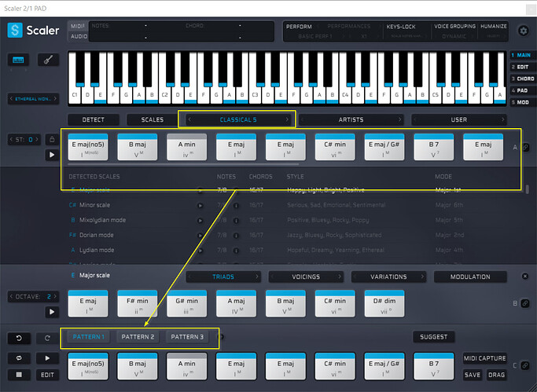Click the SAVE button
537x392 pixels.
473,375
